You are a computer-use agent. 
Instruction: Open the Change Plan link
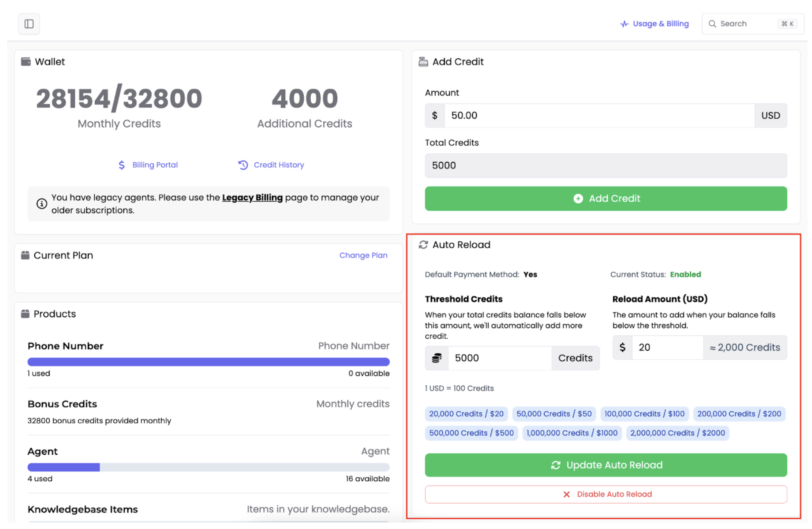(364, 255)
